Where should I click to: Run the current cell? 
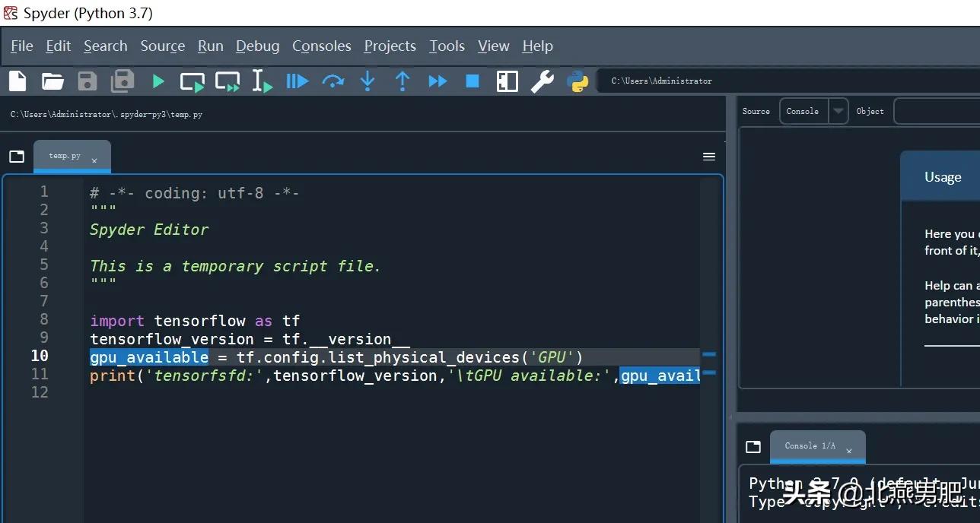tap(192, 81)
